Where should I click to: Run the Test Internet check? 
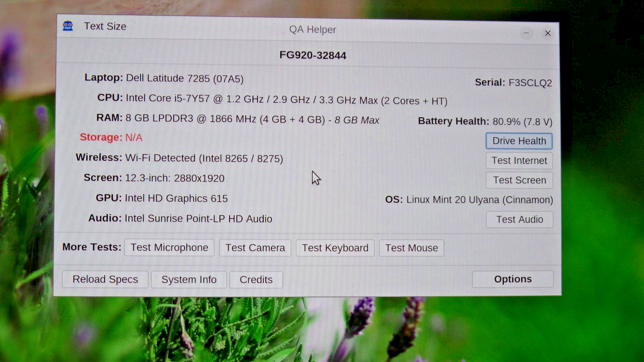coord(519,161)
